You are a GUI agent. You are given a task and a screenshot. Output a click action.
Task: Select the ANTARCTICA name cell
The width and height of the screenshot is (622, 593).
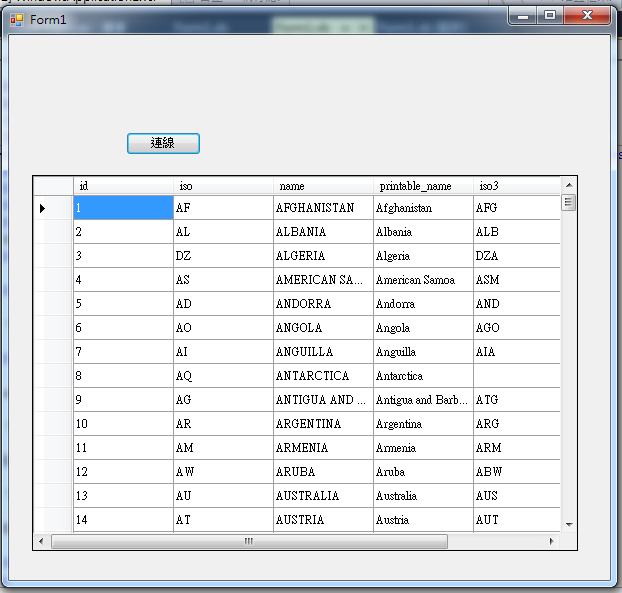click(x=323, y=376)
